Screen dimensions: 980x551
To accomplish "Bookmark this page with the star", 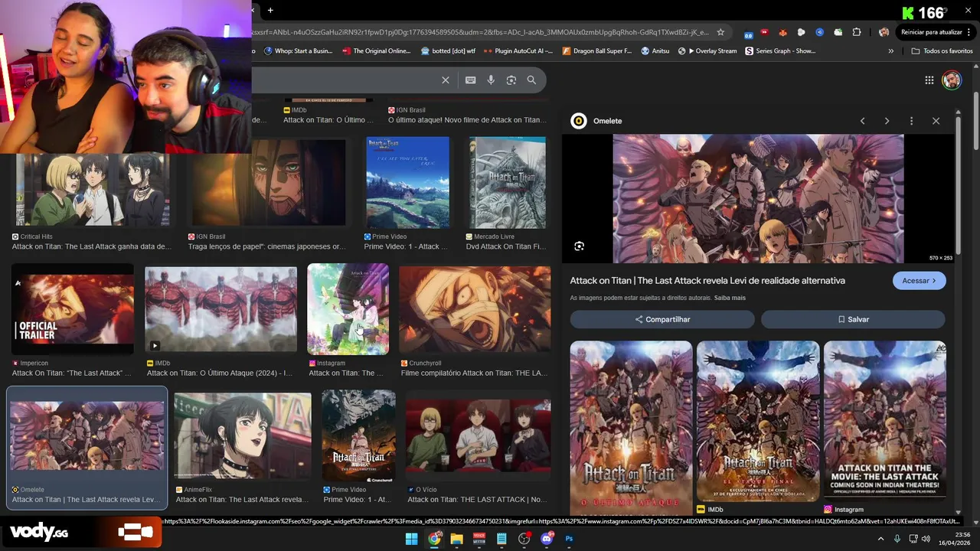I will (x=720, y=32).
